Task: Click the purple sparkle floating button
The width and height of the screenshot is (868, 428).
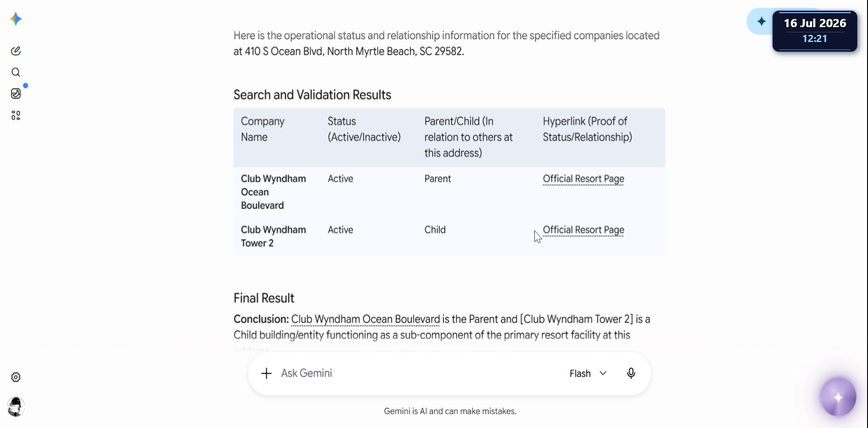Action: pyautogui.click(x=838, y=397)
